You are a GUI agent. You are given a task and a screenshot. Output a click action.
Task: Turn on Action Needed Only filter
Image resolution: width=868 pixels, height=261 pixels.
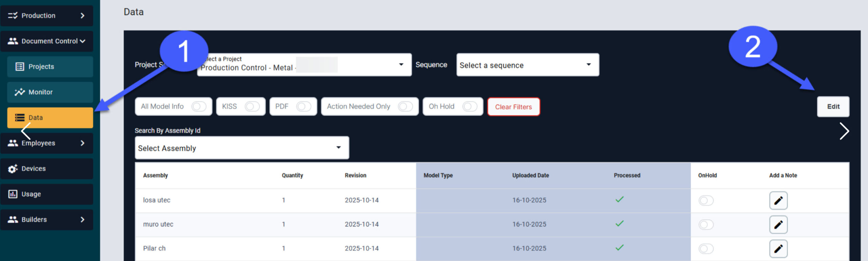[405, 106]
